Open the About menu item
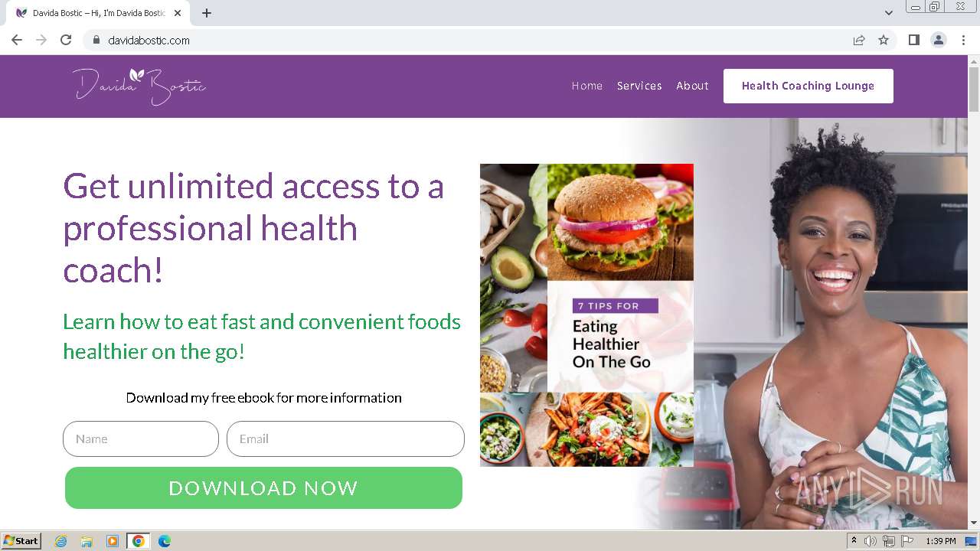 coord(692,86)
